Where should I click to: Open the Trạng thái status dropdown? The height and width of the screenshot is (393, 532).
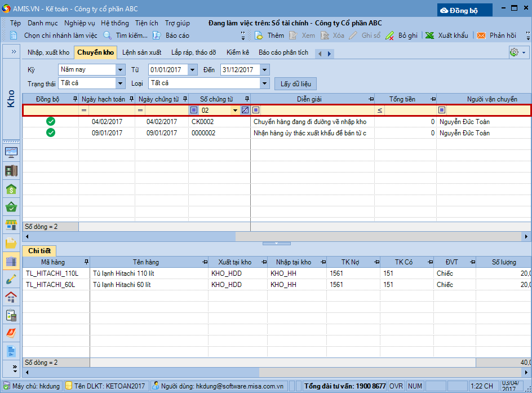[120, 83]
